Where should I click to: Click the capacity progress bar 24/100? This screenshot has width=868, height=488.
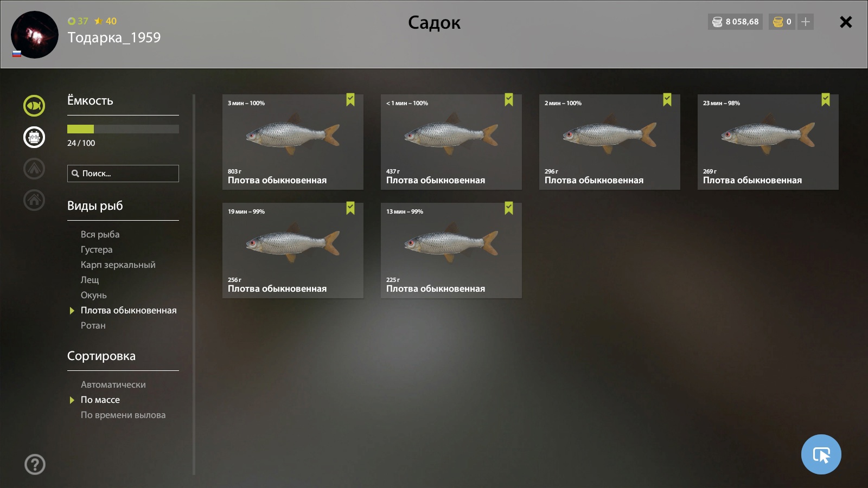tap(123, 129)
